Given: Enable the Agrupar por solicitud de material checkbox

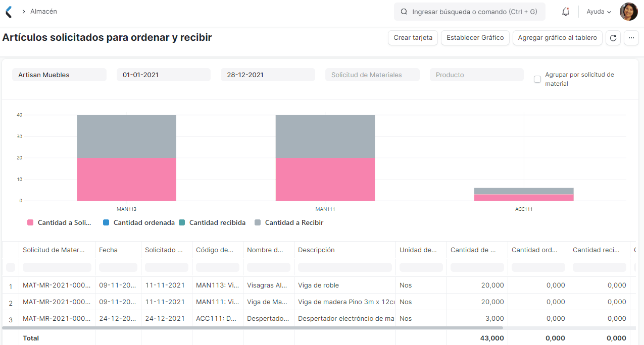Looking at the screenshot, I should point(537,79).
